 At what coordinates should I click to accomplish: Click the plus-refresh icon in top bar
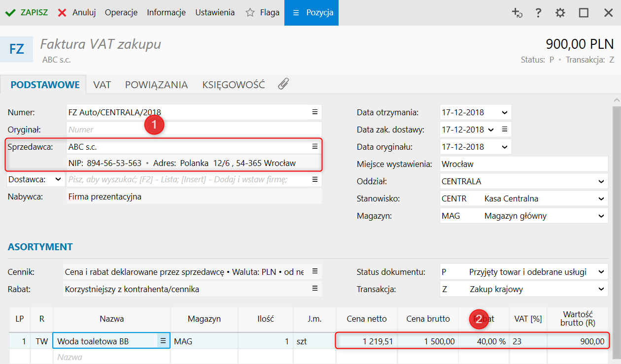(517, 13)
